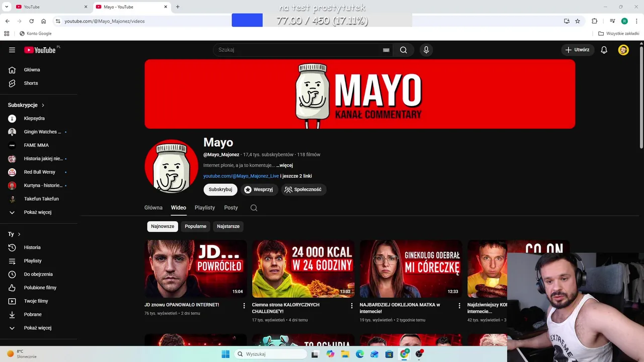This screenshot has width=644, height=362.
Task: Click the Subskrybuj button
Action: 220,190
